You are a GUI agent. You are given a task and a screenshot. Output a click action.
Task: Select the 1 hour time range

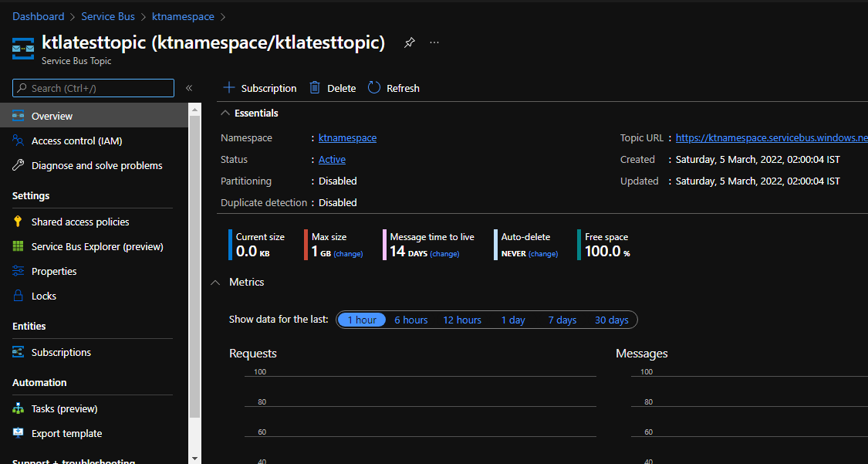coord(362,320)
